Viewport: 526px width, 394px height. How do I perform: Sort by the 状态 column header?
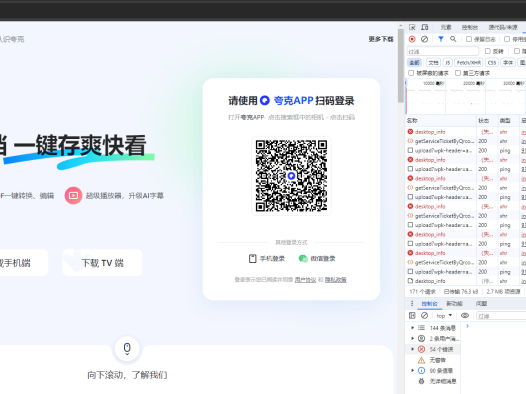[x=487, y=120]
